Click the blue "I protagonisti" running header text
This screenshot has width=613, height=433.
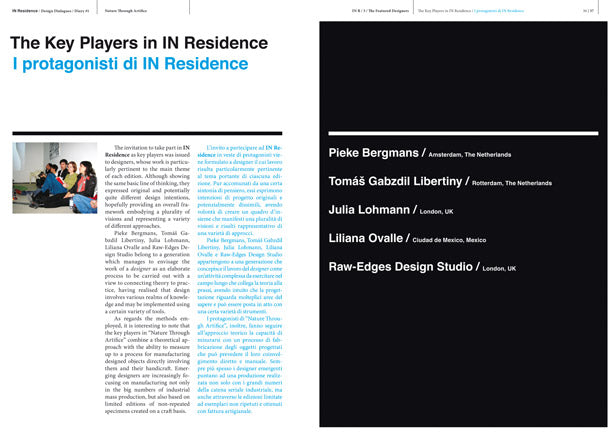(x=499, y=11)
